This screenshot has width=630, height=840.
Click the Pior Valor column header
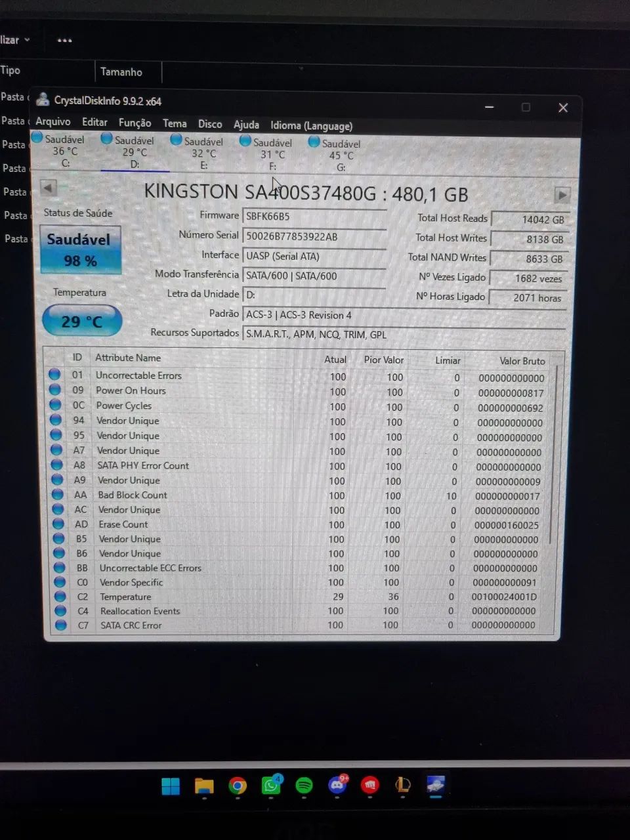(384, 360)
